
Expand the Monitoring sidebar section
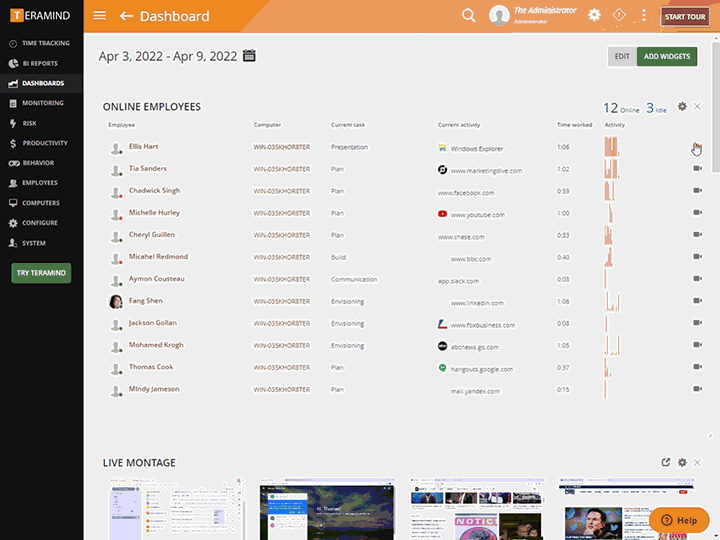(42, 103)
